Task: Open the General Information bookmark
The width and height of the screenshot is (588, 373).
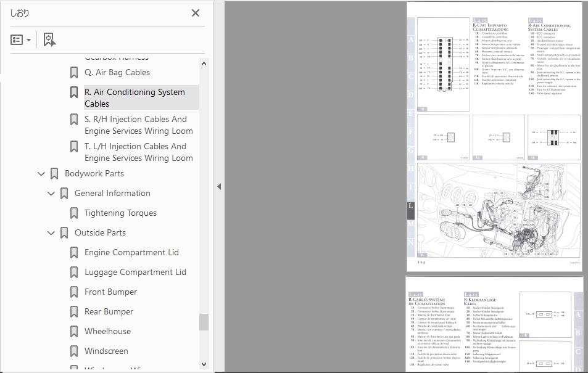Action: pyautogui.click(x=112, y=193)
